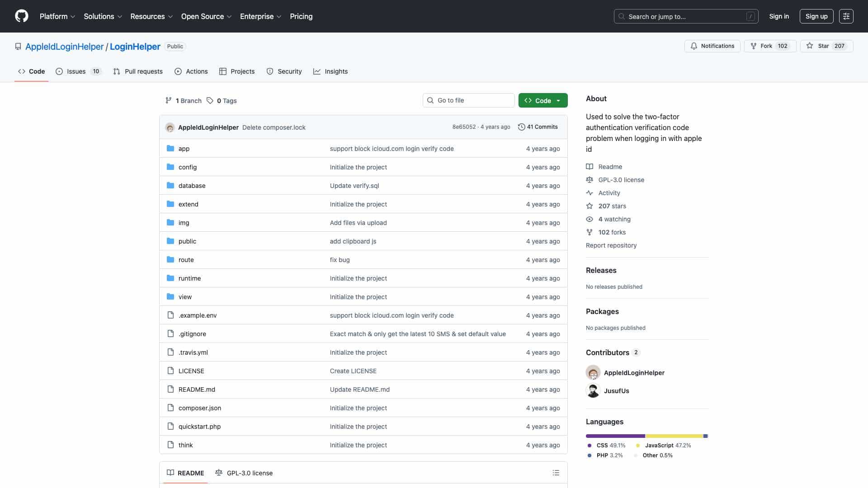Click the Sign in link
The height and width of the screenshot is (488, 868).
tap(779, 16)
